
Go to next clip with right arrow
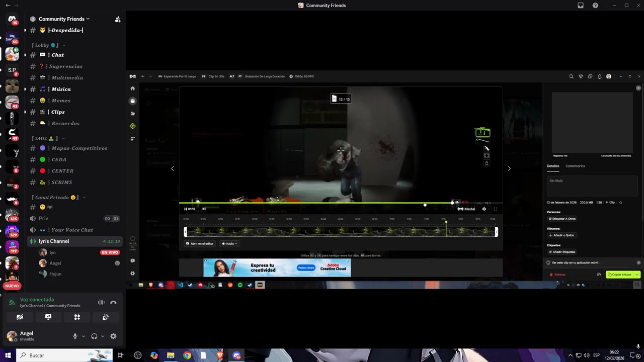tap(509, 168)
